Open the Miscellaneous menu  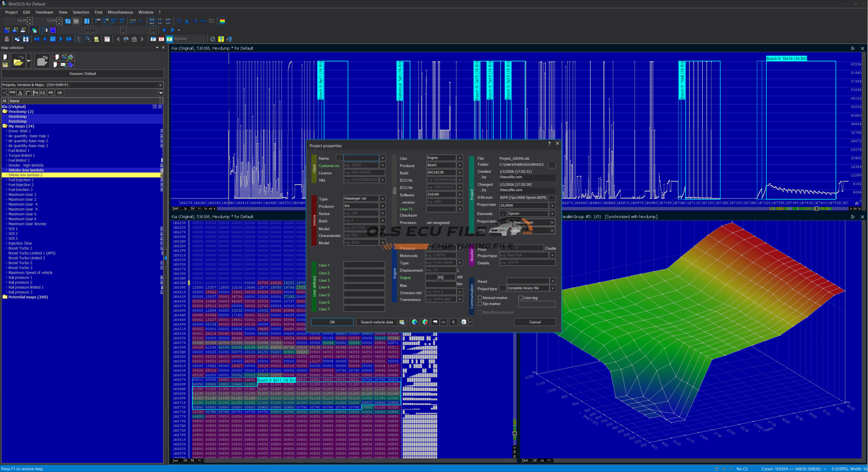coord(120,12)
